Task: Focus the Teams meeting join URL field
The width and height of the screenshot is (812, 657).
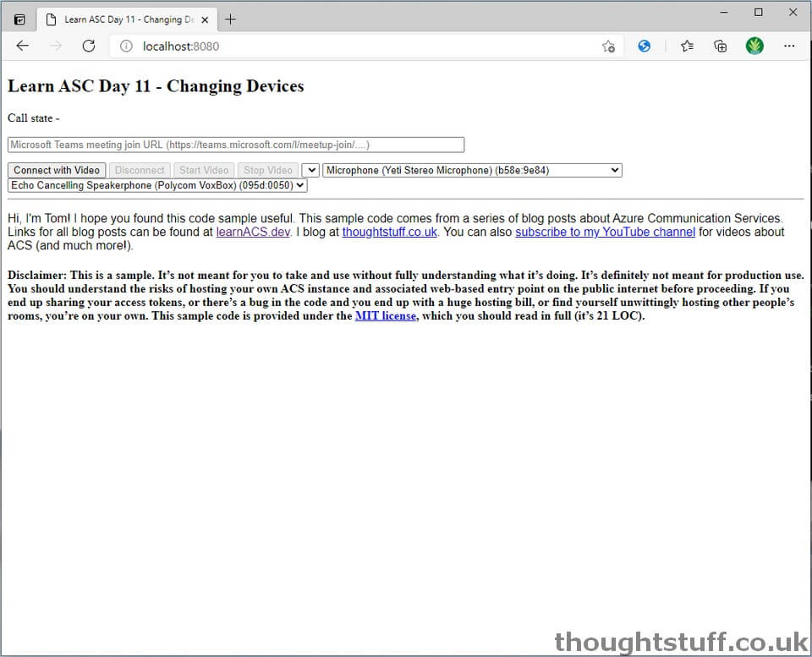Action: coord(236,145)
